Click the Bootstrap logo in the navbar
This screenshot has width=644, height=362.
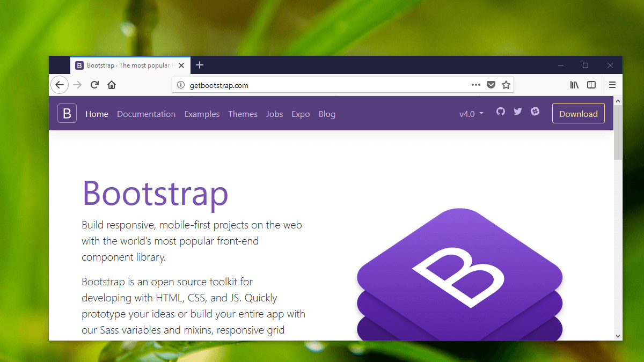[x=67, y=113]
